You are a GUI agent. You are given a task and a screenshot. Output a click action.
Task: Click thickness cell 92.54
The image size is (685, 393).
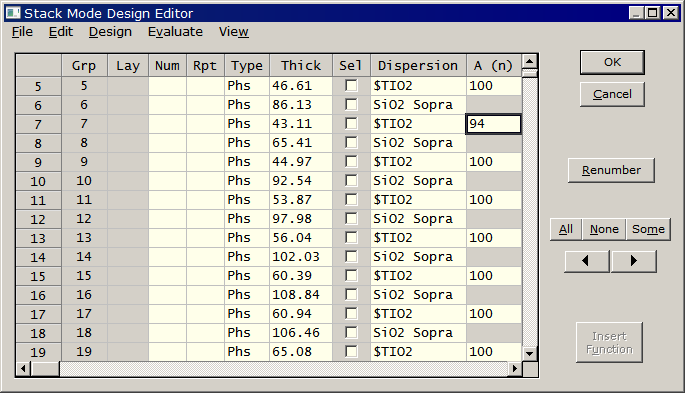[301, 181]
